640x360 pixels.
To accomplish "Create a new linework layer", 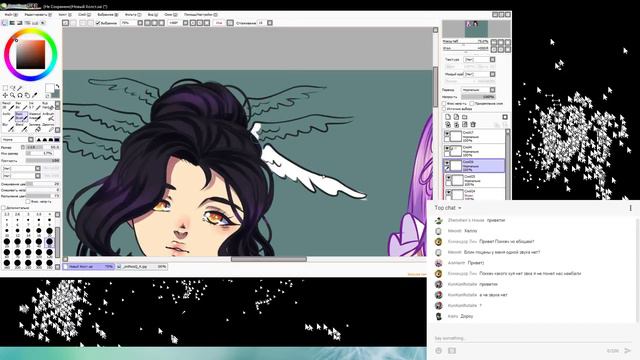I will coord(456,117).
